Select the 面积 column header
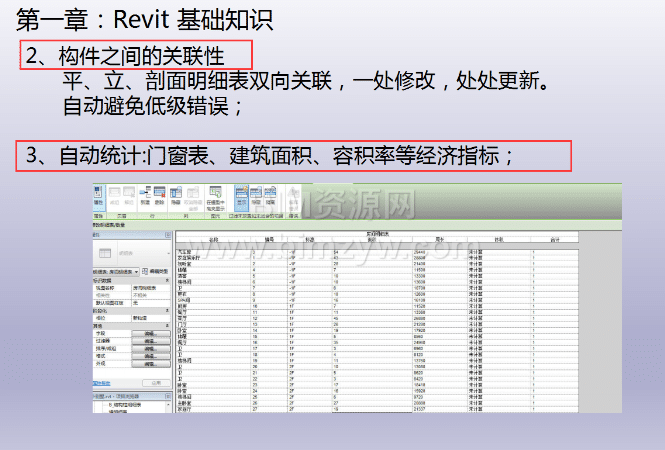Image resolution: width=665 pixels, height=450 pixels. [x=372, y=240]
